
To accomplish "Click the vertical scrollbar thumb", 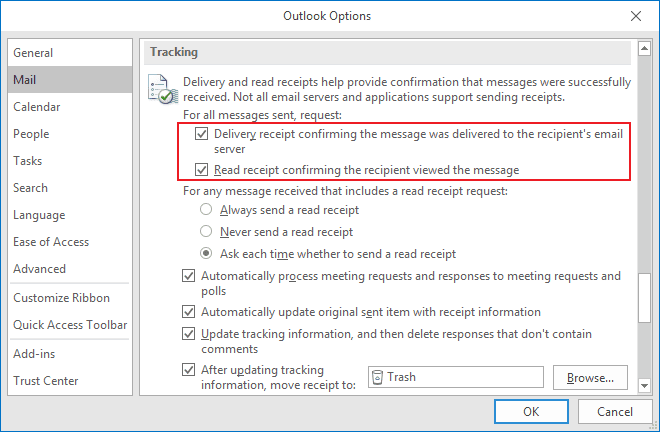I will point(644,298).
